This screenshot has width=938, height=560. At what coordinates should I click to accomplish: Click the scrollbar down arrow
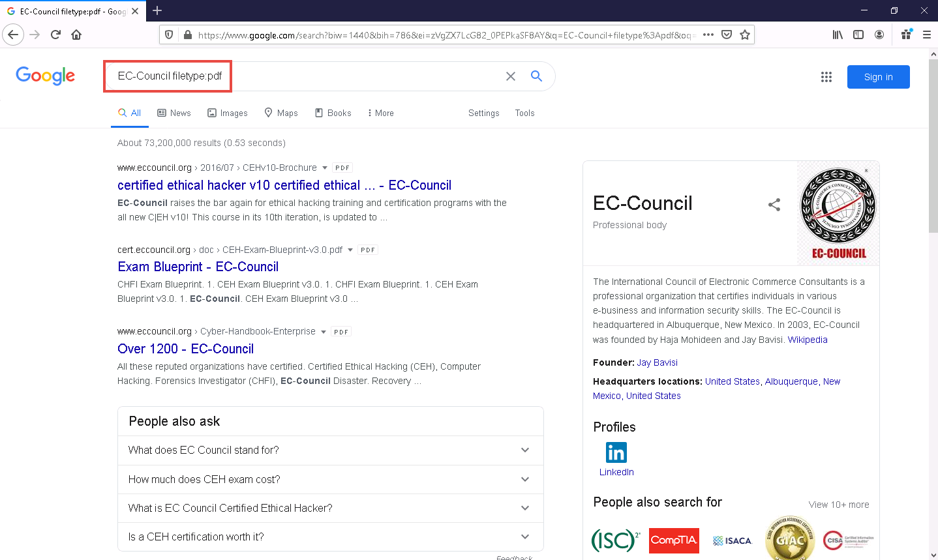coord(933,555)
